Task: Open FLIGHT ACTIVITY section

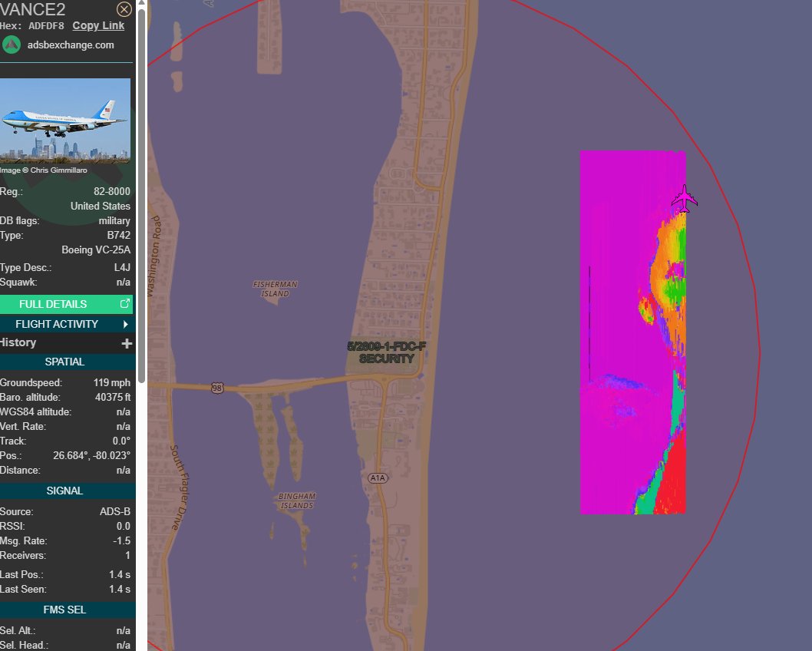Action: pos(66,324)
